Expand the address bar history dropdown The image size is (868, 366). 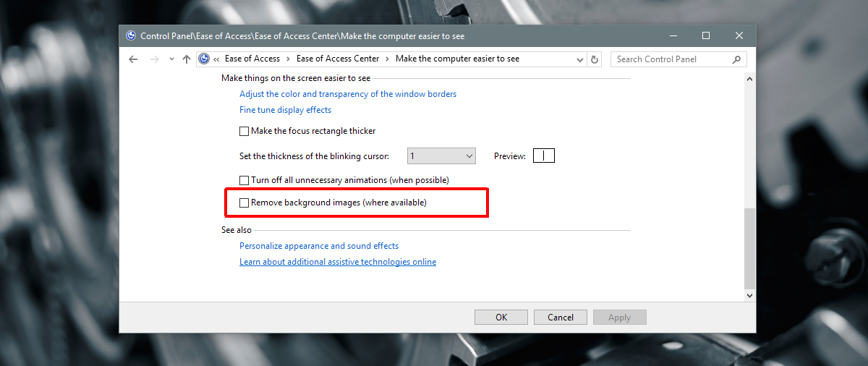pos(579,59)
